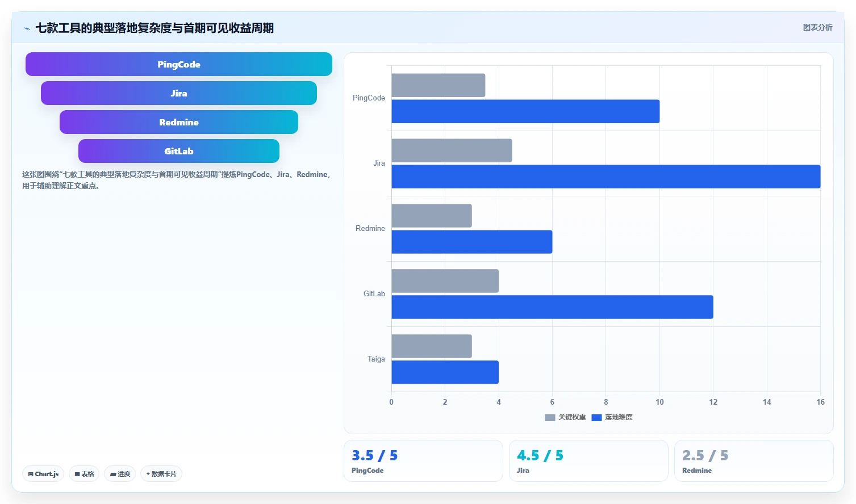The image size is (856, 504).
Task: Click the 数据卡片 tag chip
Action: 161,474
